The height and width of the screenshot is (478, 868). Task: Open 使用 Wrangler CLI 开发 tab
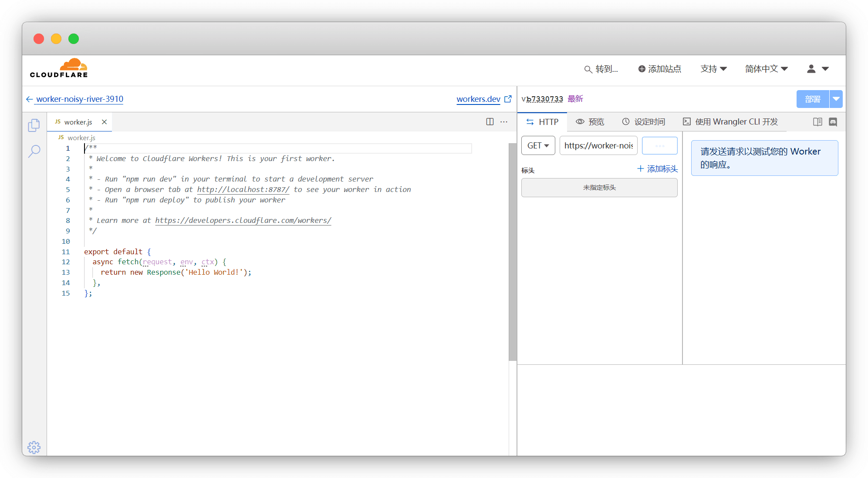[x=730, y=122]
